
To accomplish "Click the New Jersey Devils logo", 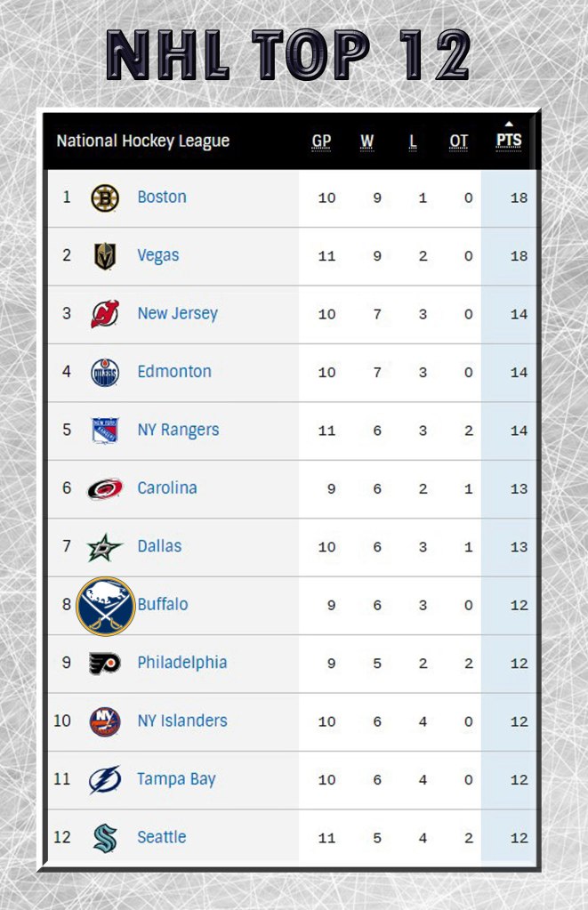I will [105, 314].
